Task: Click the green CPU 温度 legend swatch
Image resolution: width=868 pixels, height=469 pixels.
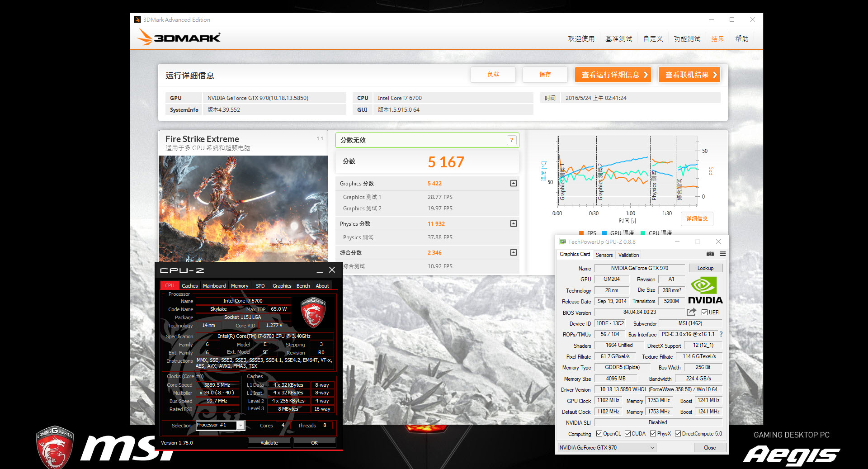Action: click(642, 233)
